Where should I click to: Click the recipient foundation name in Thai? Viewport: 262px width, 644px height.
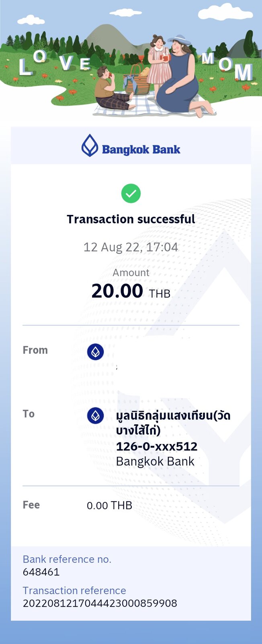[173, 423]
